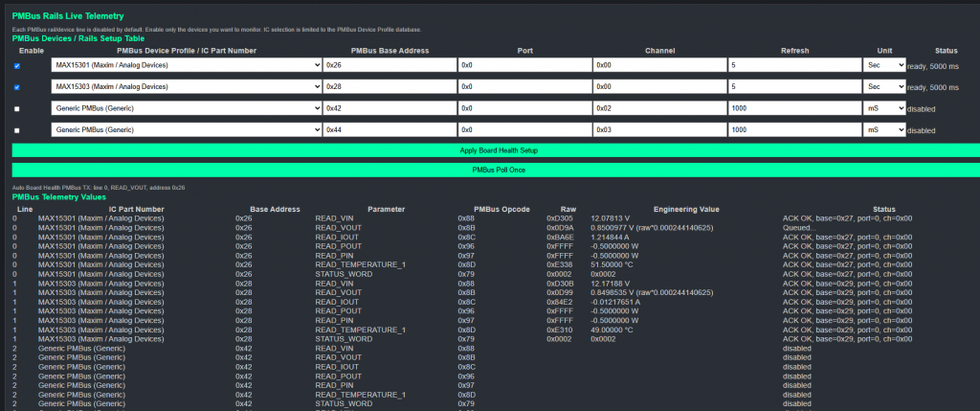Open the mS unit dropdown for 0x42 row
Viewport: 980px width, 411px height.
(883, 108)
